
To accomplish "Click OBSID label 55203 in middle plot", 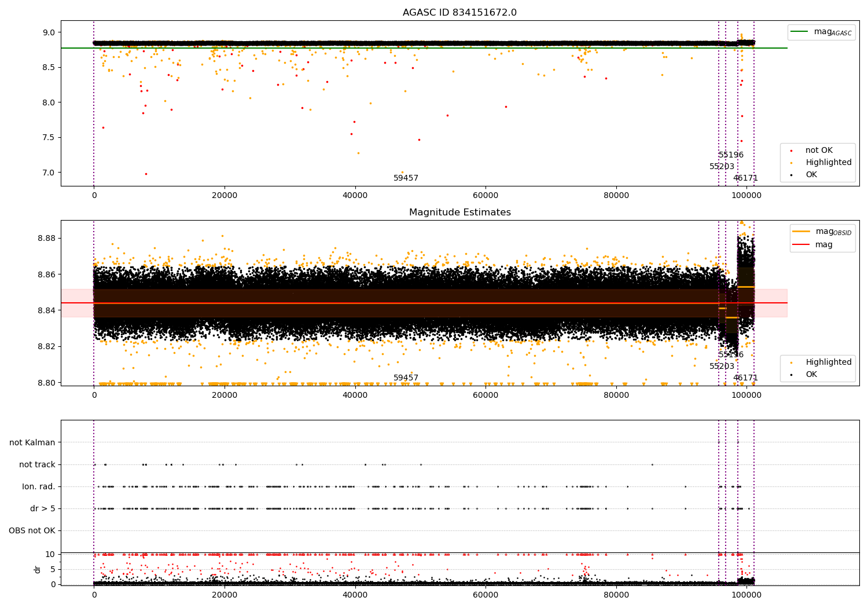I will [722, 367].
